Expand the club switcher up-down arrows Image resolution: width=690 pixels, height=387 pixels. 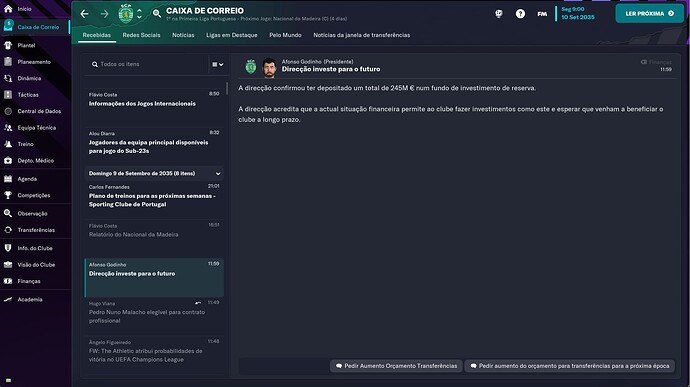click(139, 14)
